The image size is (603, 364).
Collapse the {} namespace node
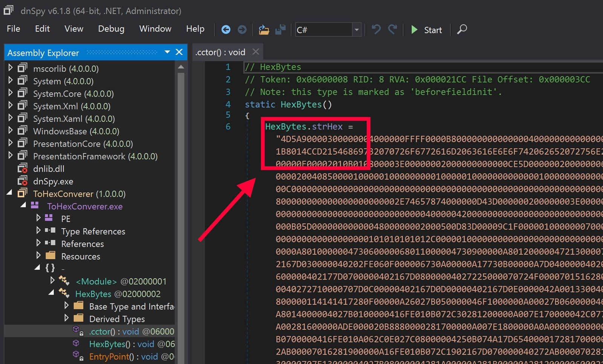tap(37, 267)
